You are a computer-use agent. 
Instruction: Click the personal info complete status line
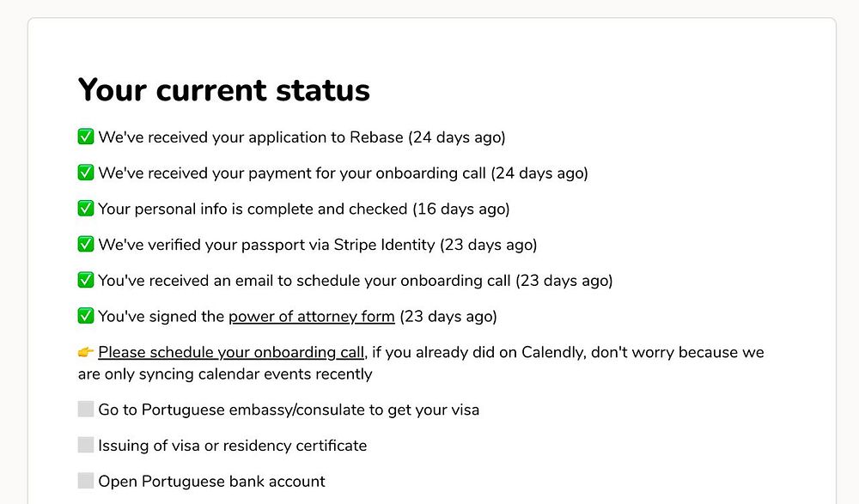303,209
